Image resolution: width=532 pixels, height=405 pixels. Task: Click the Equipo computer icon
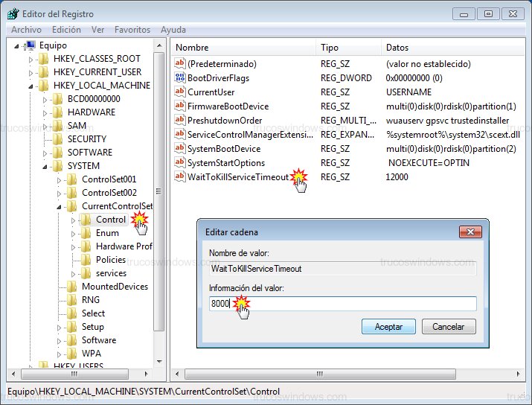click(x=29, y=45)
